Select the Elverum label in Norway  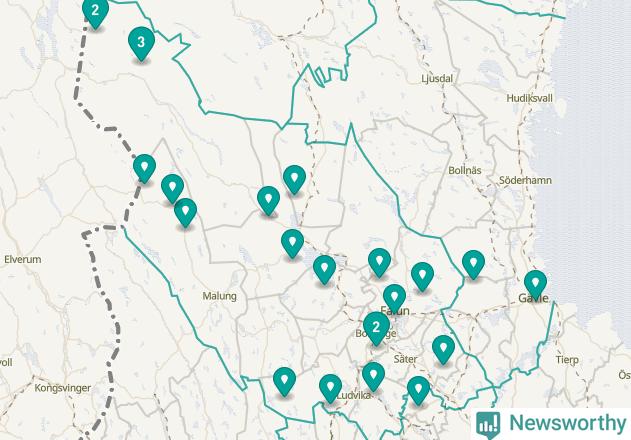[23, 260]
